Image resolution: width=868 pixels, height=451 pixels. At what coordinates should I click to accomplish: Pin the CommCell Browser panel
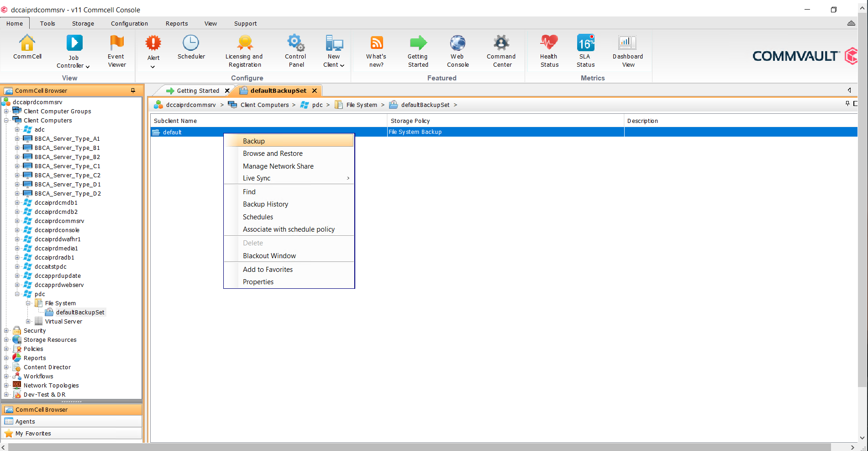click(x=133, y=90)
